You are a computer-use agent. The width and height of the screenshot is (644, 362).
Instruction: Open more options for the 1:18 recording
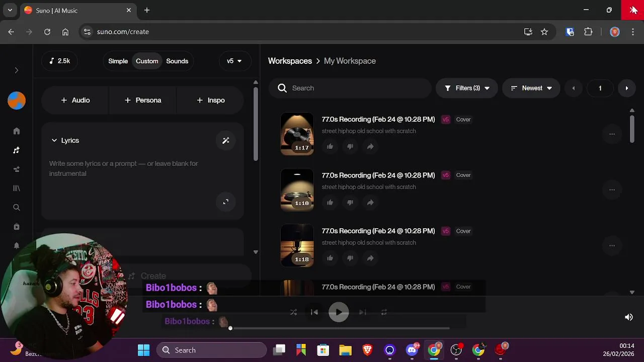pos(612,245)
